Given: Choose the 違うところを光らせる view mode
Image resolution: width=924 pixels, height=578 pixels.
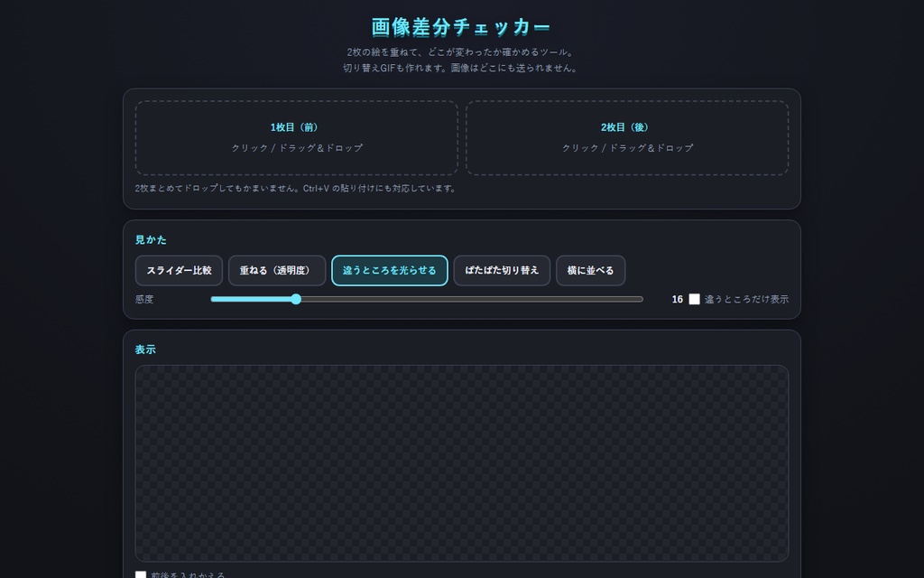Looking at the screenshot, I should click(390, 271).
